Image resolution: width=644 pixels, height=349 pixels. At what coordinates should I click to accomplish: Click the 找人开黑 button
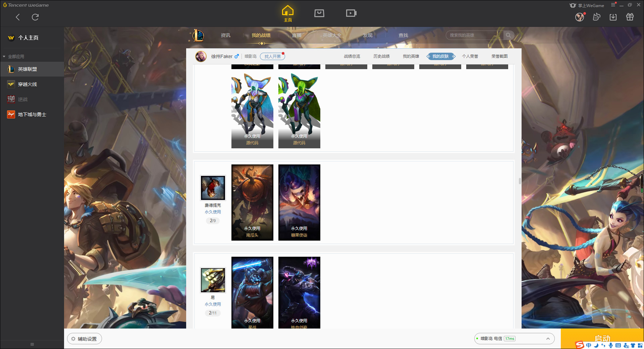tap(272, 56)
